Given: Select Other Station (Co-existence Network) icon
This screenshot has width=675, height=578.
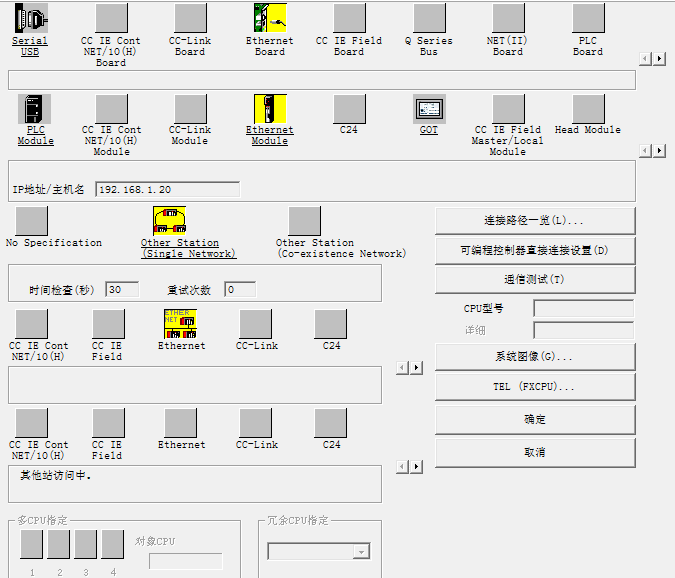Looking at the screenshot, I should pos(304,221).
